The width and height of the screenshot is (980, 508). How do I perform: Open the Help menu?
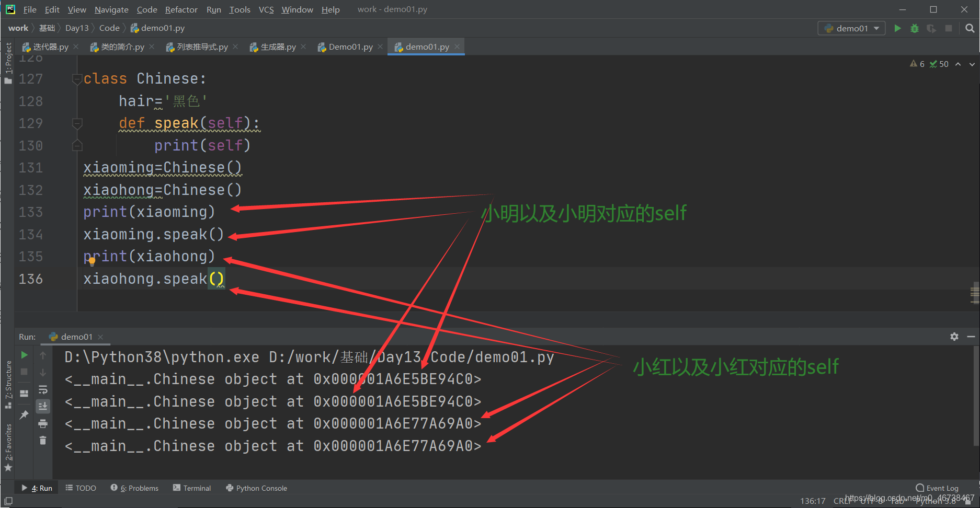(x=331, y=9)
